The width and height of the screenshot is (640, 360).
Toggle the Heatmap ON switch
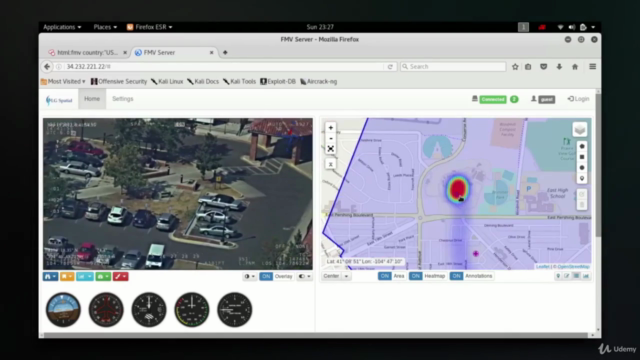click(x=416, y=276)
